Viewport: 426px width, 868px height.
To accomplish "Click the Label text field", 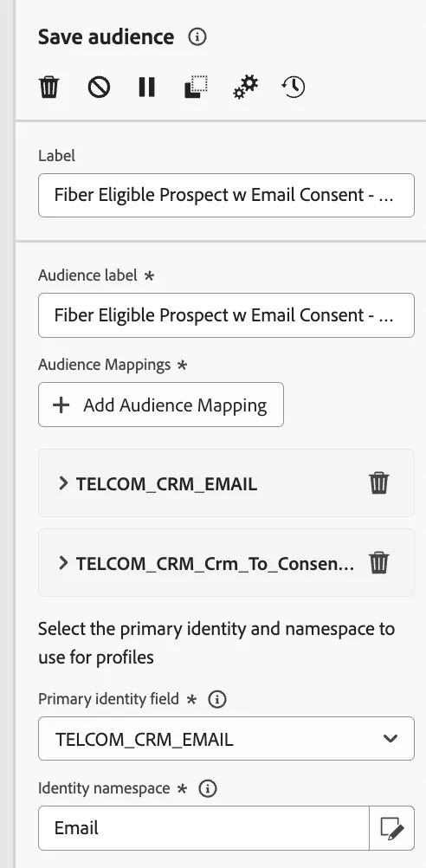I will (x=226, y=195).
